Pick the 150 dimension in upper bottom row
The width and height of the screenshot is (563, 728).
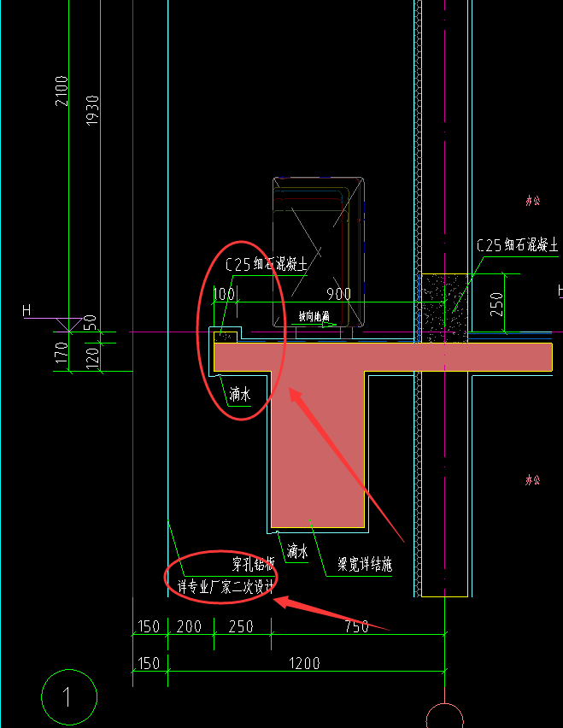(x=149, y=627)
